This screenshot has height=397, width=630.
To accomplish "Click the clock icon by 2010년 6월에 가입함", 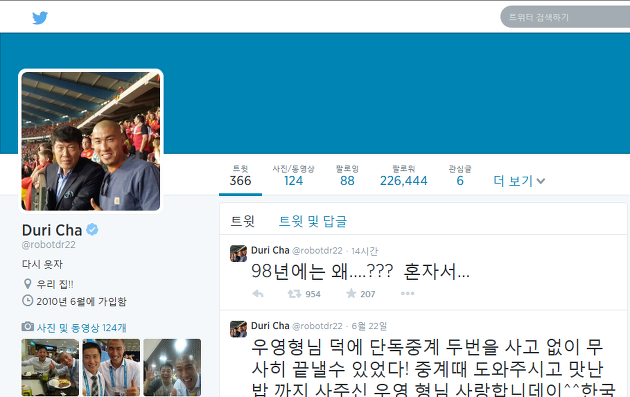I will 27,301.
